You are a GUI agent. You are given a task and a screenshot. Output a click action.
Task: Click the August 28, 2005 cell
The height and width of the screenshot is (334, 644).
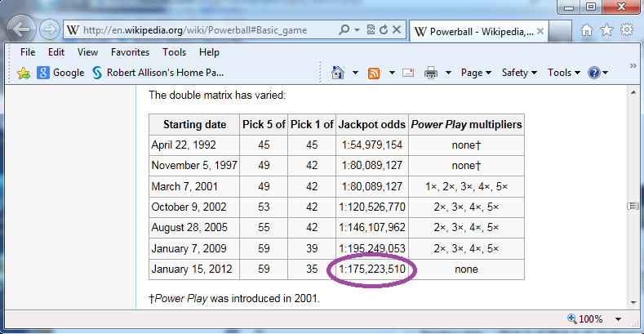tap(194, 228)
